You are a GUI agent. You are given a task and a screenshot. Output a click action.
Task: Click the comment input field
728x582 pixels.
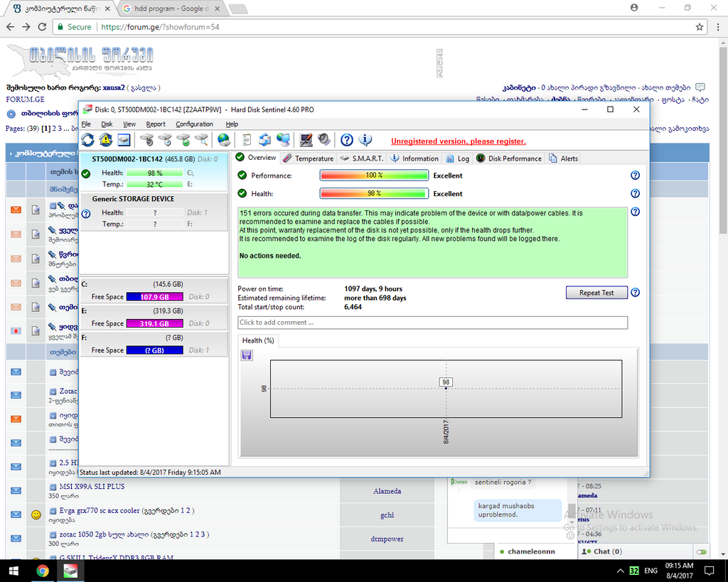pyautogui.click(x=433, y=323)
